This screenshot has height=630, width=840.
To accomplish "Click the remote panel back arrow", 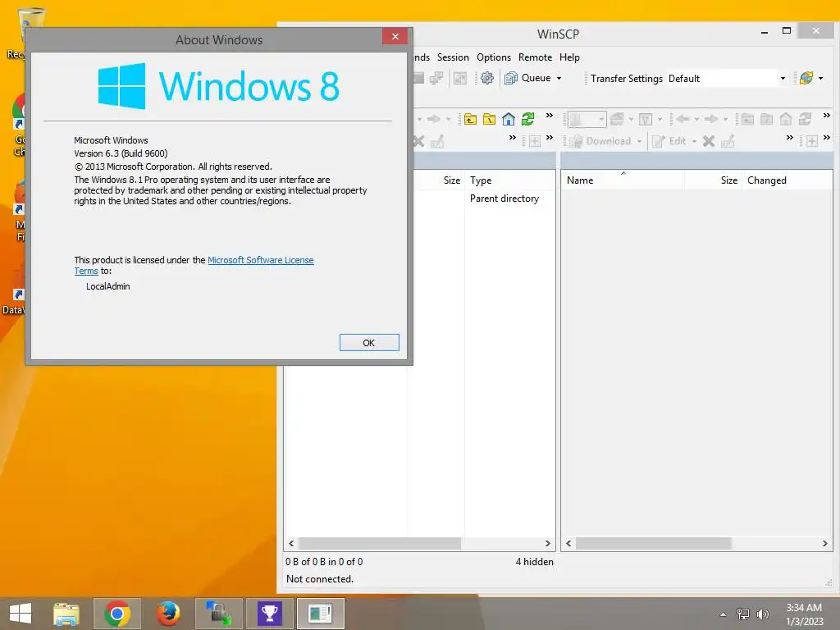I will click(682, 119).
